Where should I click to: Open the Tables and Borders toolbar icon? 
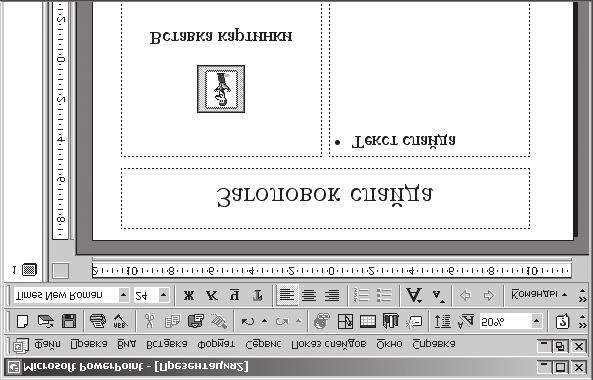click(x=345, y=322)
